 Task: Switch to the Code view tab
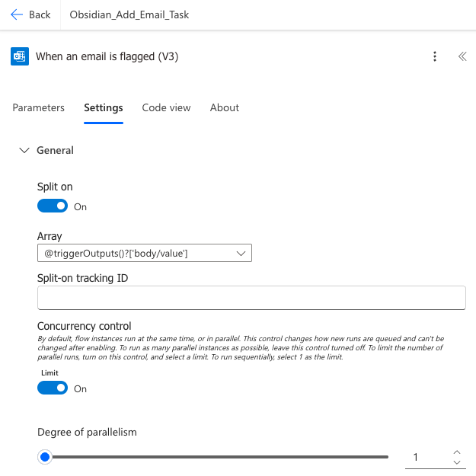[x=166, y=108]
